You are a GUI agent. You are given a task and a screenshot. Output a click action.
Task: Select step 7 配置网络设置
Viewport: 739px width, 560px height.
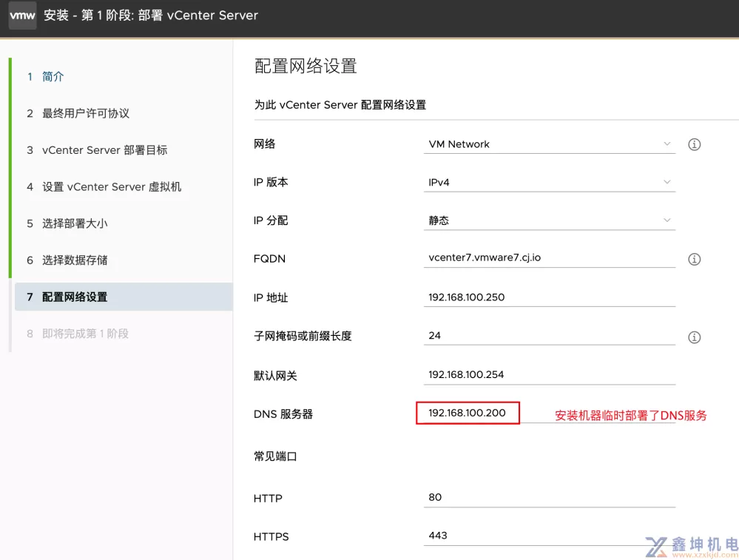(x=124, y=297)
